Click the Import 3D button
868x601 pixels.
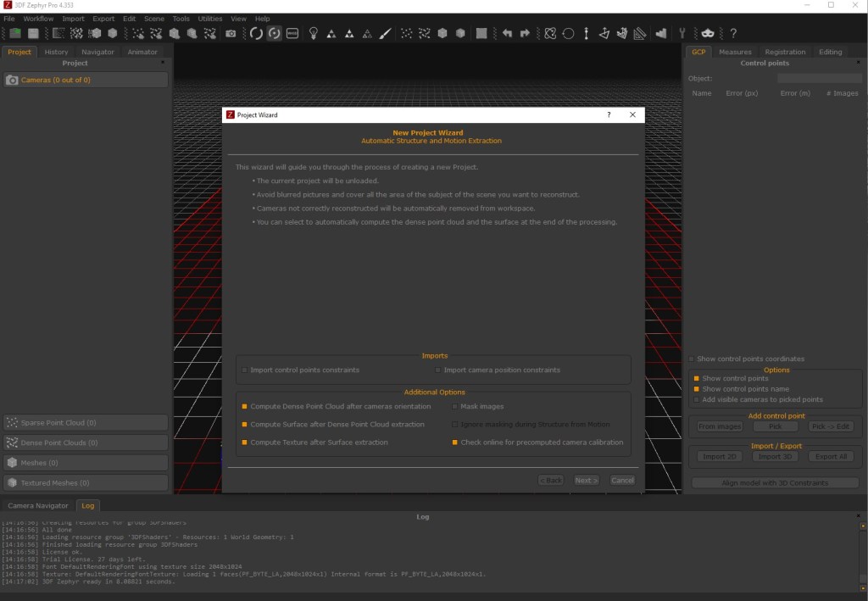pyautogui.click(x=775, y=457)
